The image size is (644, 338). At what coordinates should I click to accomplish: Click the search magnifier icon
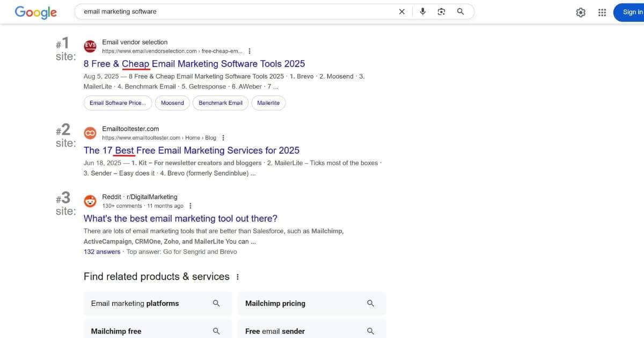[x=460, y=11]
